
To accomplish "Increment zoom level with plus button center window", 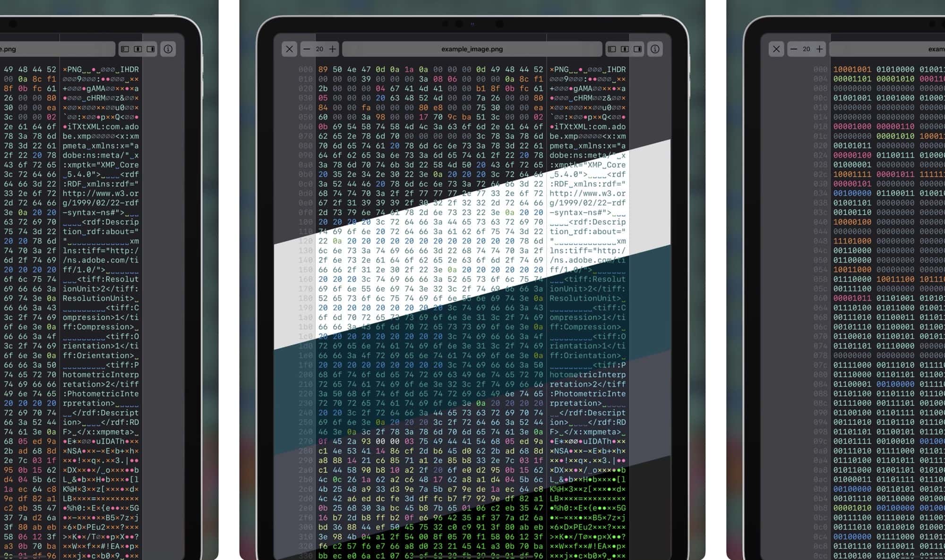I will [333, 49].
